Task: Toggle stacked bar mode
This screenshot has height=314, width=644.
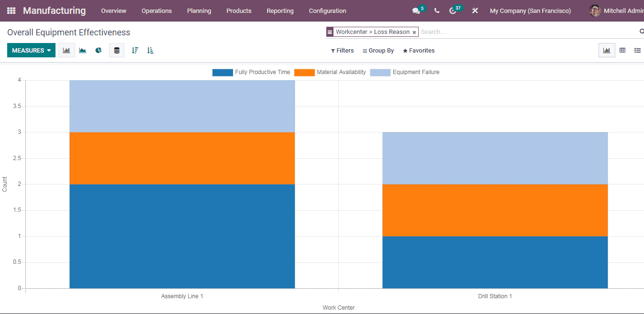Action: pyautogui.click(x=116, y=50)
